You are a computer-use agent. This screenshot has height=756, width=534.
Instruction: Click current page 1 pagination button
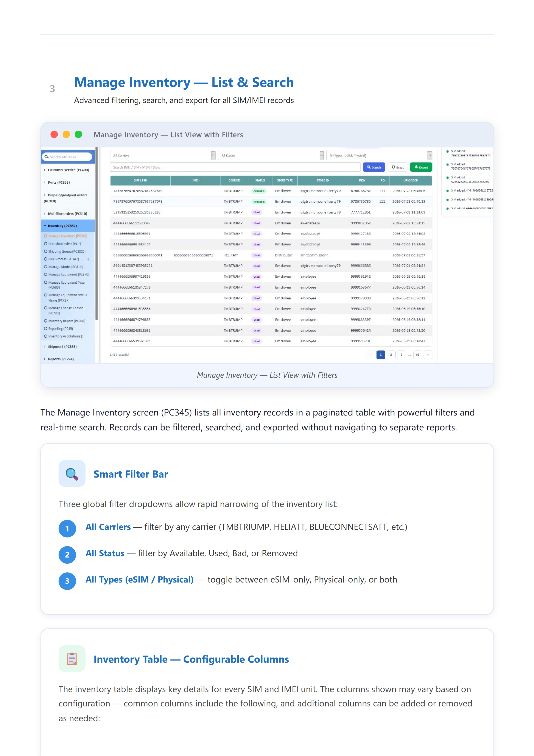[381, 355]
